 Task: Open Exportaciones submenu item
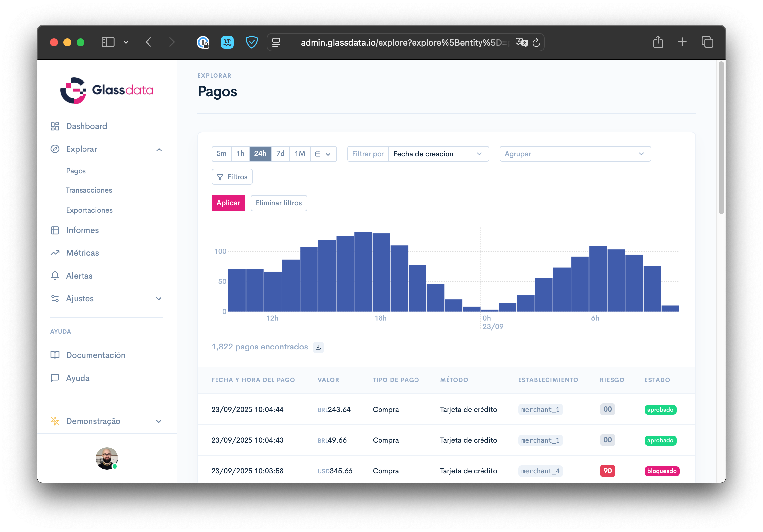point(89,210)
